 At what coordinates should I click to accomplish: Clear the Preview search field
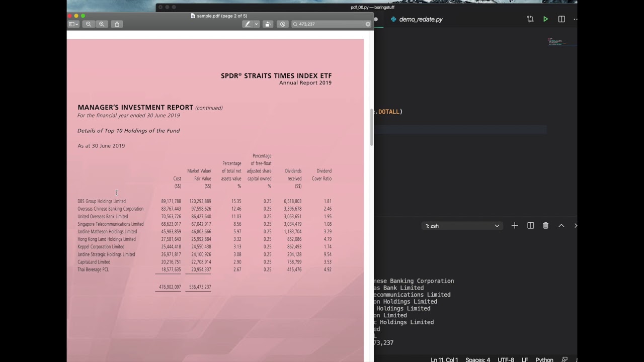[x=368, y=24]
